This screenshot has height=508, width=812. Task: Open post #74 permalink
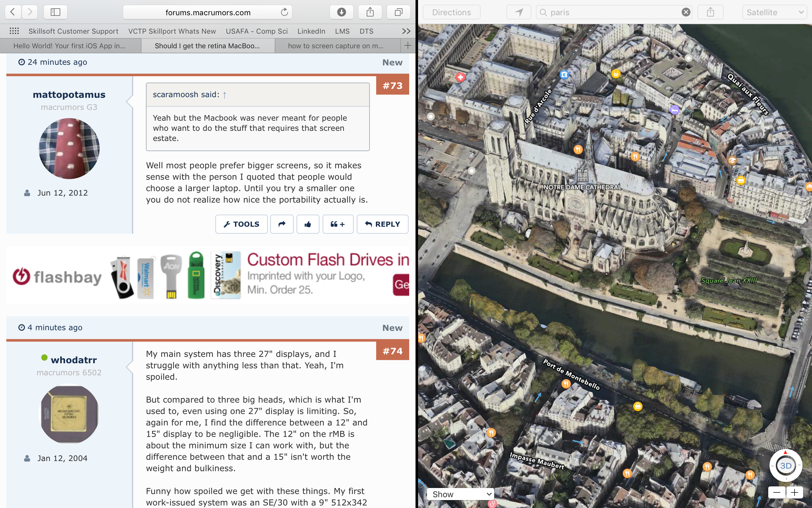coord(392,351)
